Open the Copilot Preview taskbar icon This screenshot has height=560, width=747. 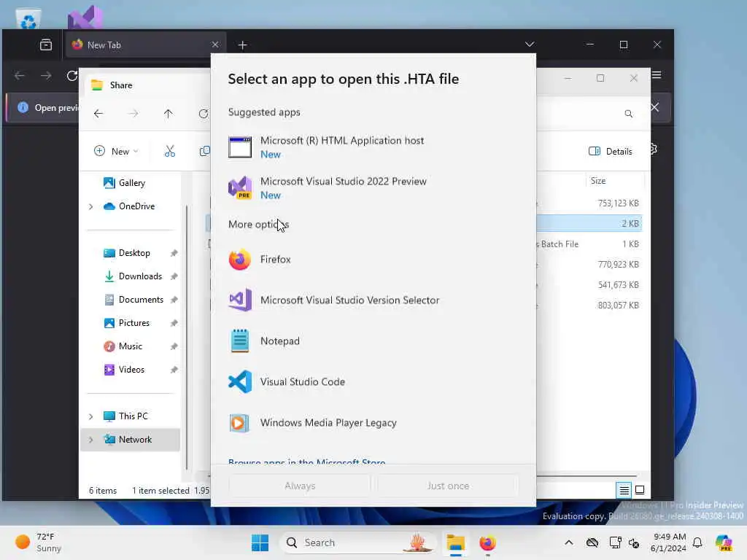tap(724, 542)
